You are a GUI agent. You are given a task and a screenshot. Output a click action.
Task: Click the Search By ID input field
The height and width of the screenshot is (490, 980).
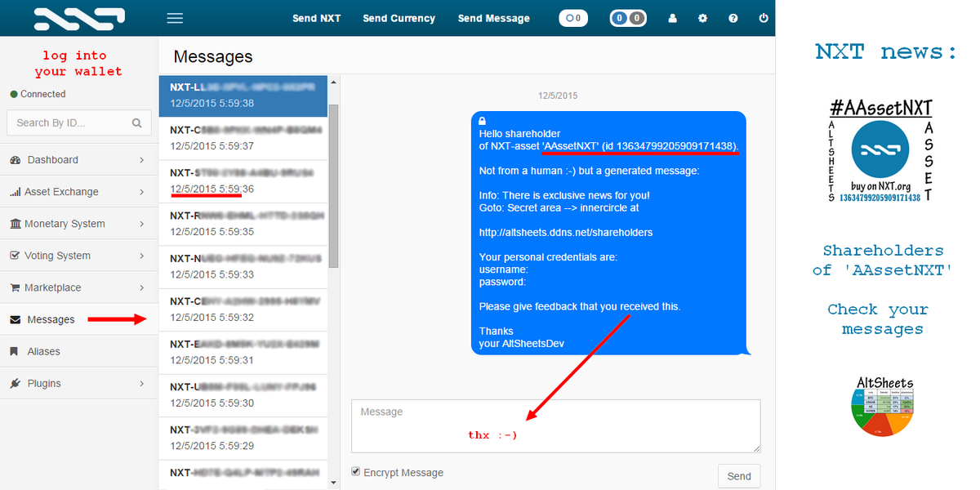coord(79,123)
